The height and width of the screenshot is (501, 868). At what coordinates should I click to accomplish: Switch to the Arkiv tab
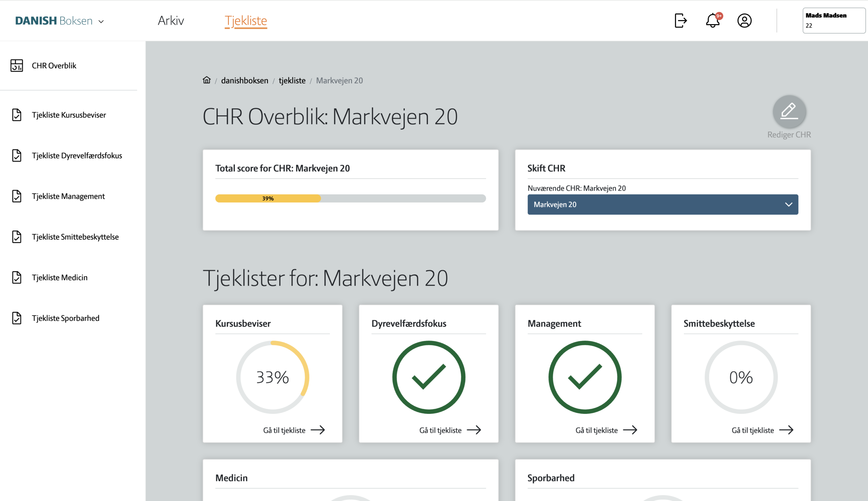pos(171,21)
